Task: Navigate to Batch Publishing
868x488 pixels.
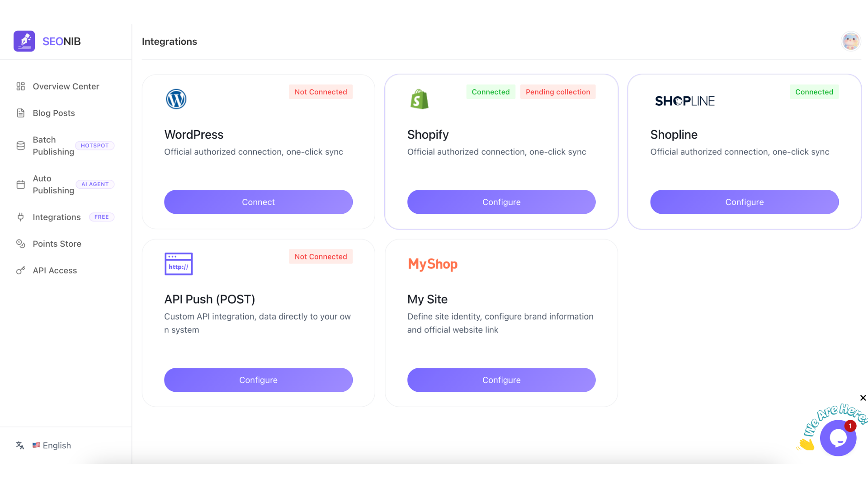Action: pos(53,145)
